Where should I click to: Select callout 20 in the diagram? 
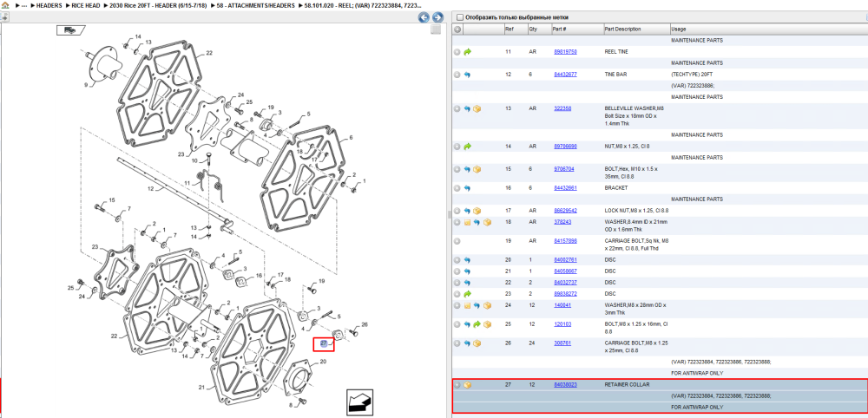point(323,362)
